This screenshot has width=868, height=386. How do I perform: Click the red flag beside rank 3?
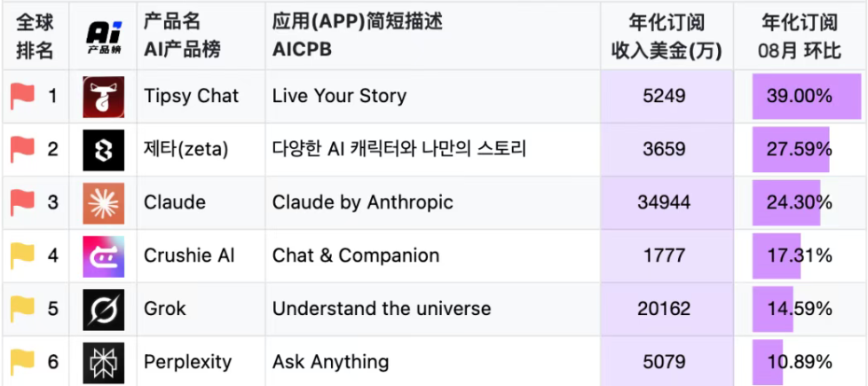click(x=23, y=202)
